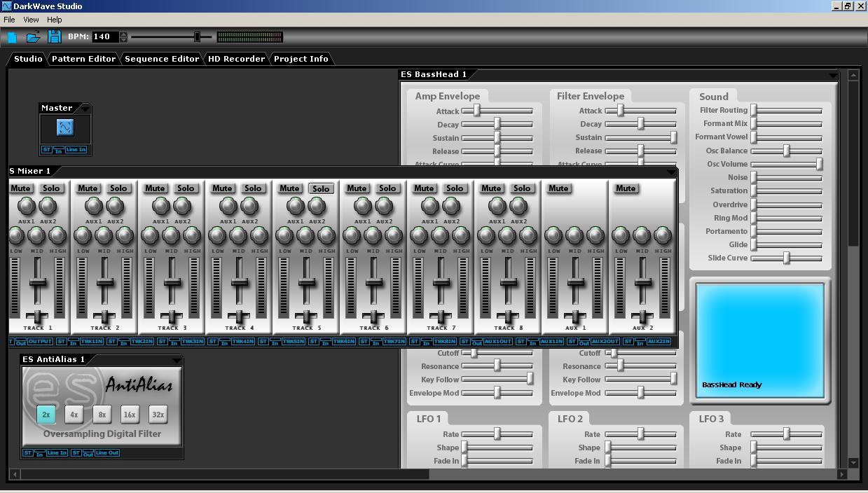The image size is (868, 493).
Task: Open the Help menu
Action: (54, 19)
